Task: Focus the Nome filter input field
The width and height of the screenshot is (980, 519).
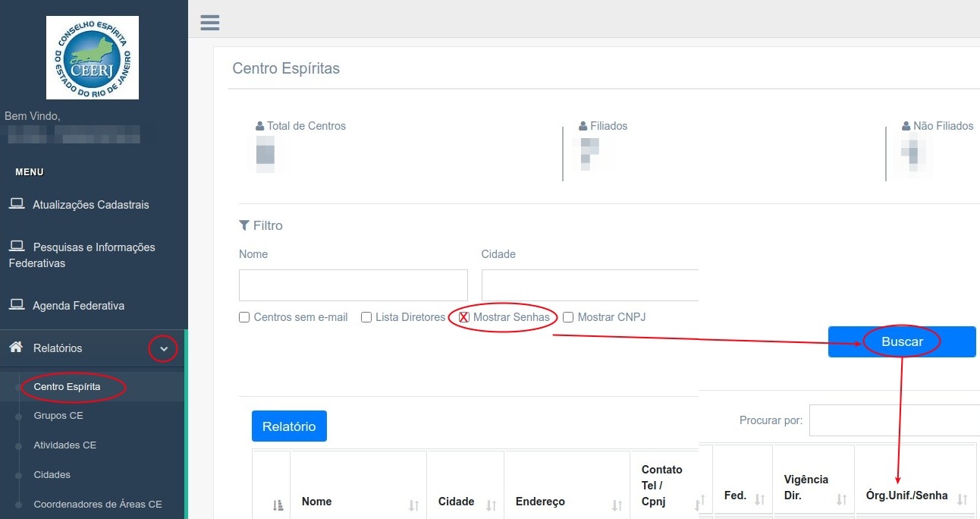Action: [353, 285]
